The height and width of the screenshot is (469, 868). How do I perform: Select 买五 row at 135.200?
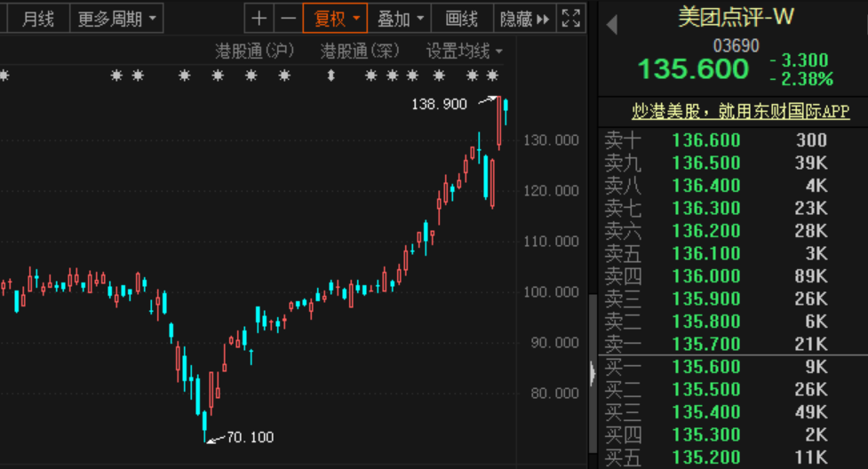(733, 457)
